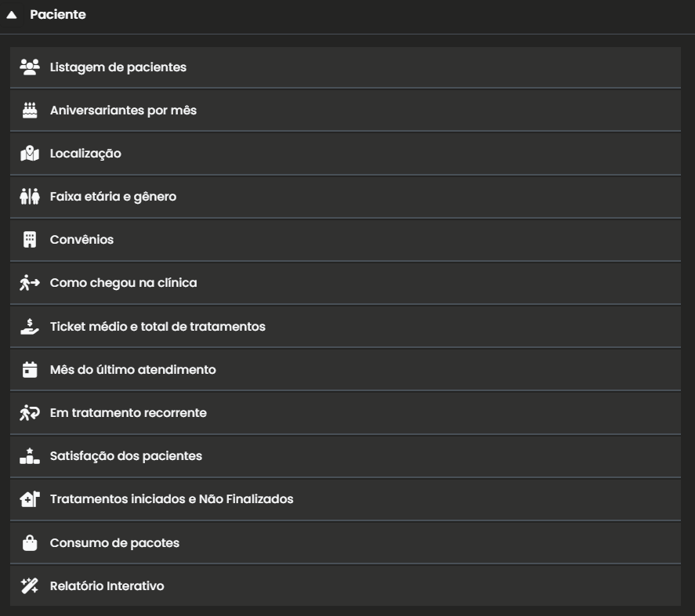Screen dimensions: 695x616
Task: Click the magic wand sparkles icon
Action: pos(30,585)
